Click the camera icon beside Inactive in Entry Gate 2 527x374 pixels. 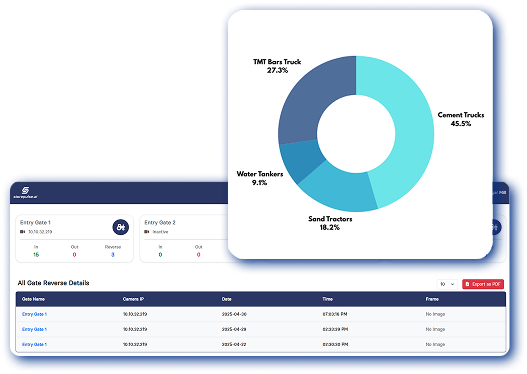coord(147,232)
